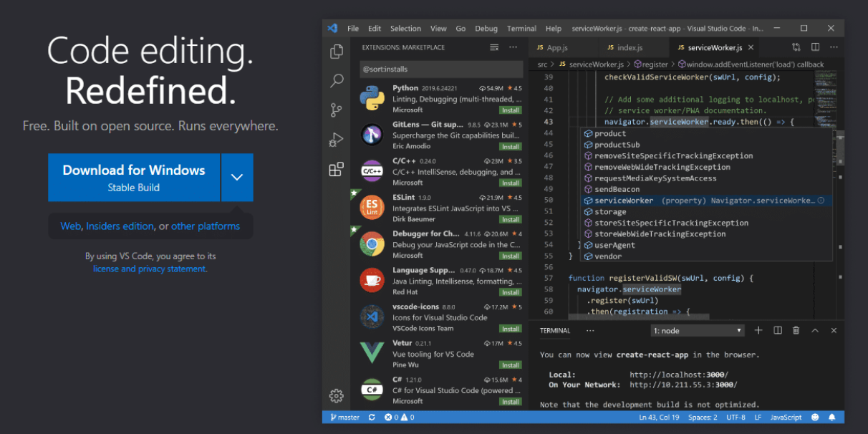Click Spaces: 2 in the status bar
The image size is (868, 434).
click(x=703, y=417)
